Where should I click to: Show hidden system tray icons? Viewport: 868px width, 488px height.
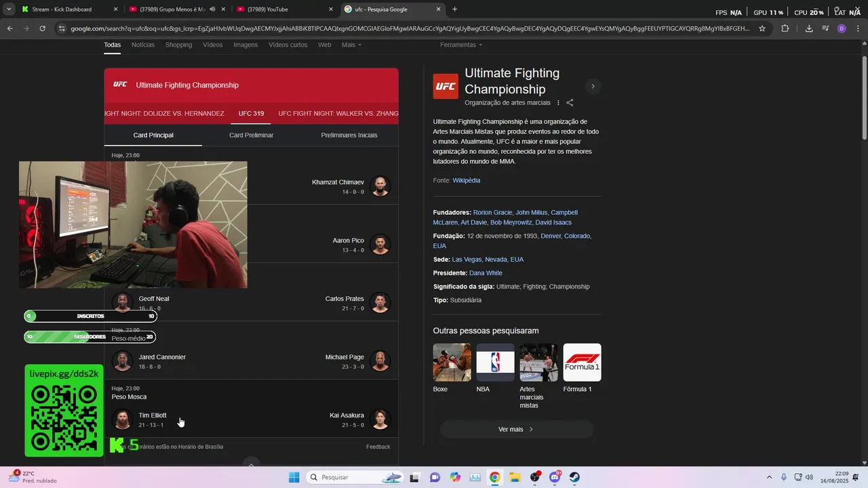click(x=769, y=477)
